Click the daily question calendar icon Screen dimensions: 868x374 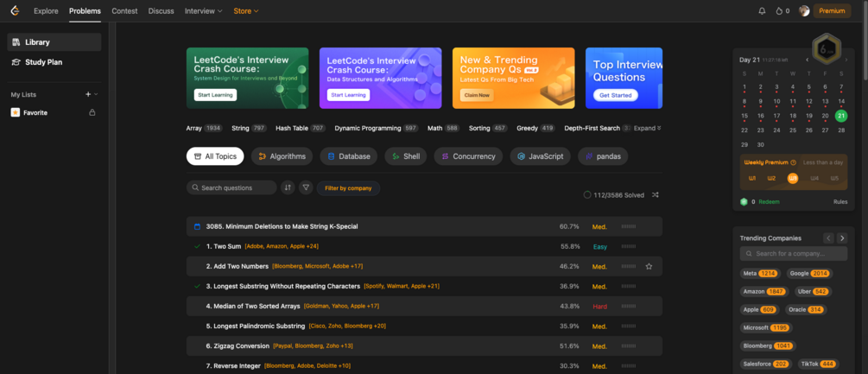pos(197,226)
